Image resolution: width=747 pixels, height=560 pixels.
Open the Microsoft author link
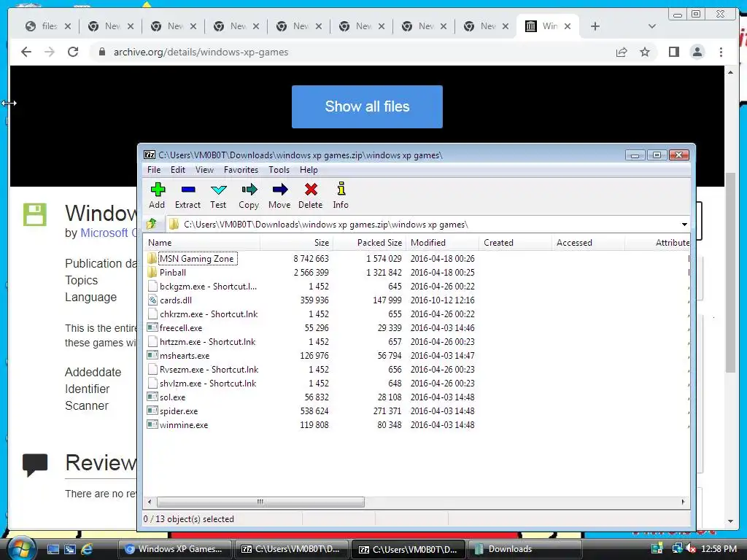point(109,233)
